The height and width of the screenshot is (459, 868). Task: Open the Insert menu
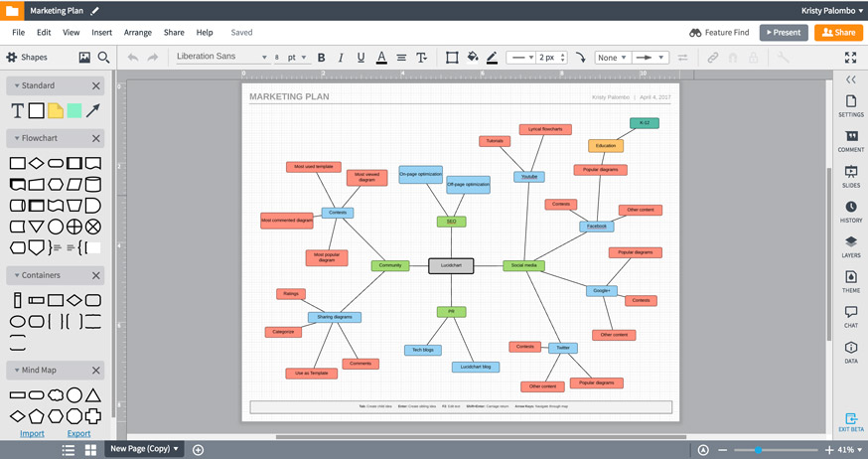(101, 33)
